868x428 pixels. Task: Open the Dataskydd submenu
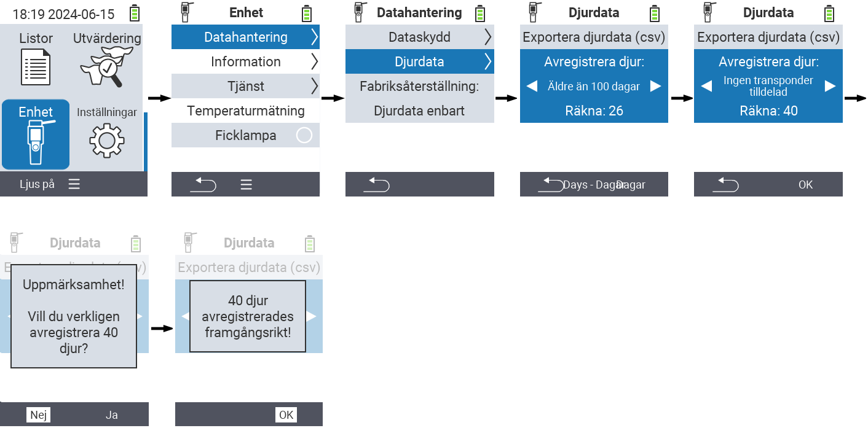coord(419,37)
